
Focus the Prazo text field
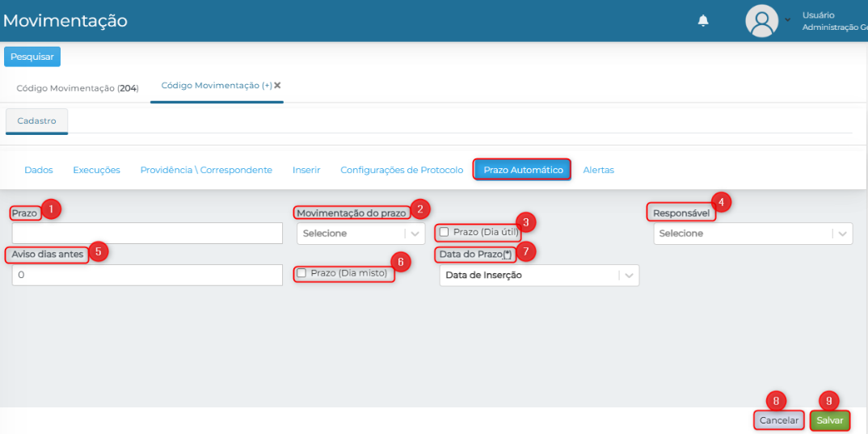pyautogui.click(x=147, y=233)
